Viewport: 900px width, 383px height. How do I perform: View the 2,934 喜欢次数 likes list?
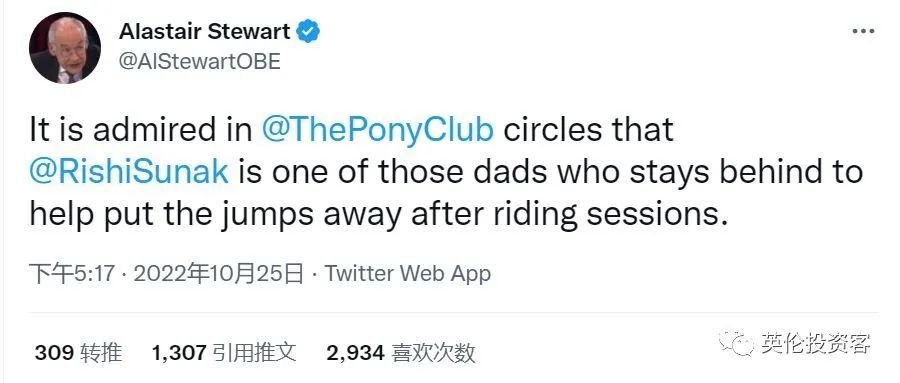[x=401, y=353]
